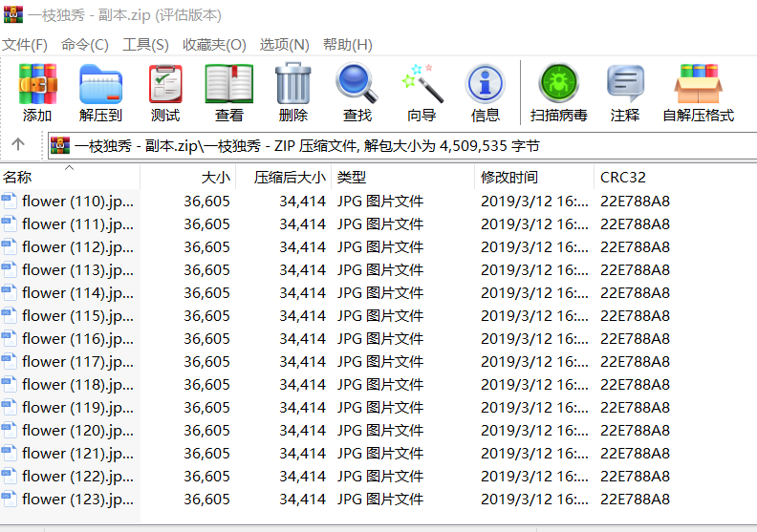Sort by Size (大小) column header
This screenshot has width=757, height=532.
(x=187, y=177)
